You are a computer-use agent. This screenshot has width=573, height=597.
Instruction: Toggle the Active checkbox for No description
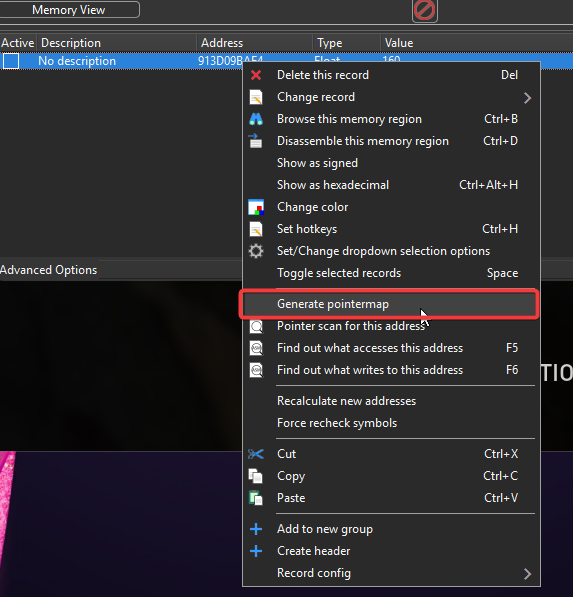point(11,61)
